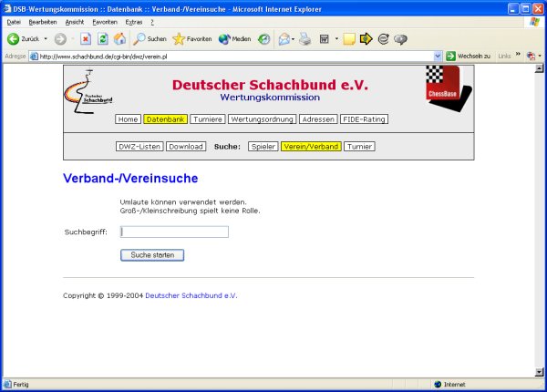This screenshot has width=547, height=392.
Task: Open the Mail icon dropdown in the toolbar
Action: (294, 39)
